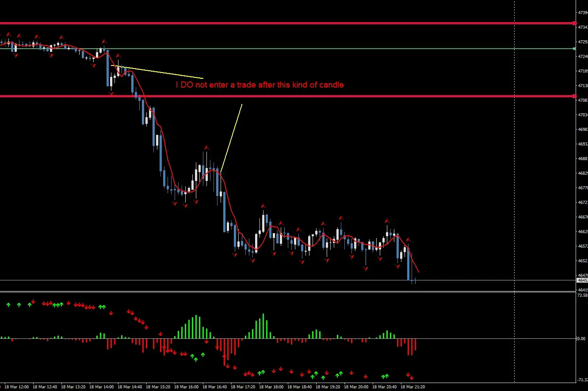
Task: Click the '18 Mar 14:40' time label
Action: click(130, 387)
